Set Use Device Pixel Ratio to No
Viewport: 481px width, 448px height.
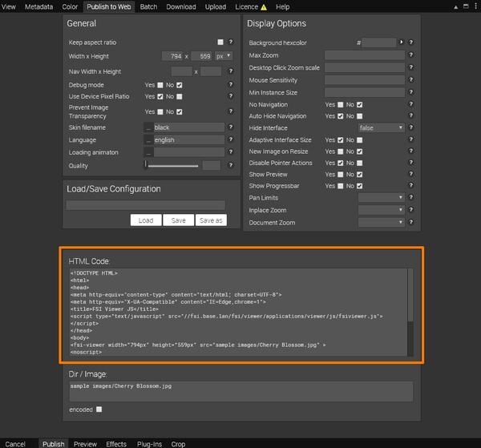[x=180, y=97]
